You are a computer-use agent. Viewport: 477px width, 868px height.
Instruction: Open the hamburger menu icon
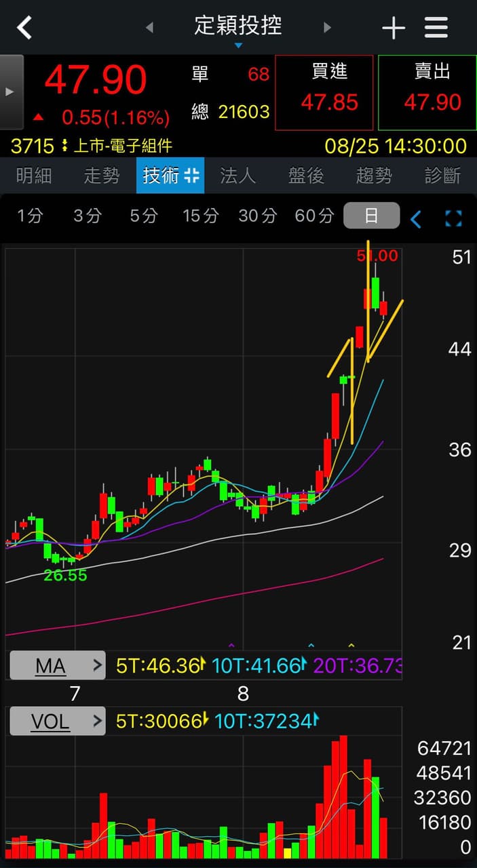click(436, 28)
